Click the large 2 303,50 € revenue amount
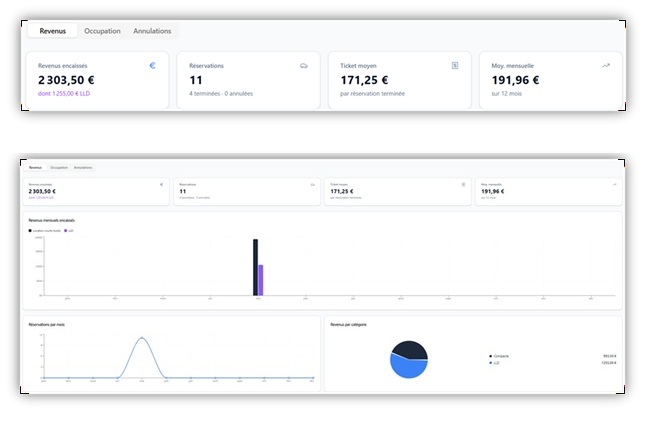 [66, 80]
